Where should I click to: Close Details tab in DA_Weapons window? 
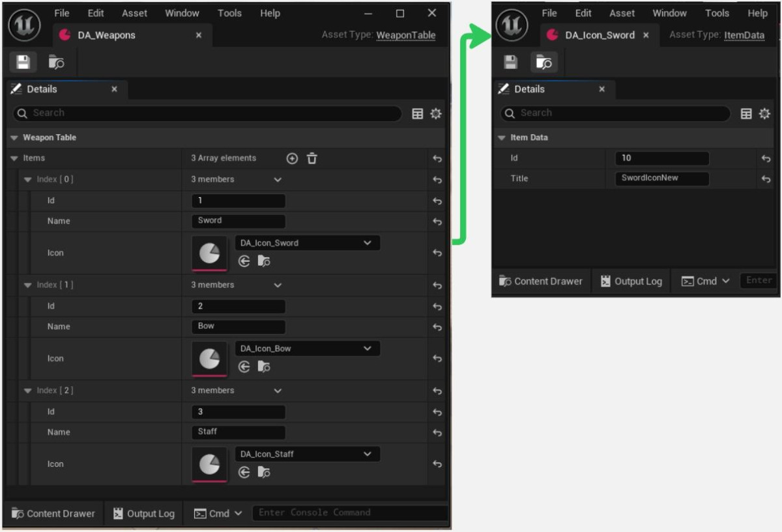[x=114, y=90]
